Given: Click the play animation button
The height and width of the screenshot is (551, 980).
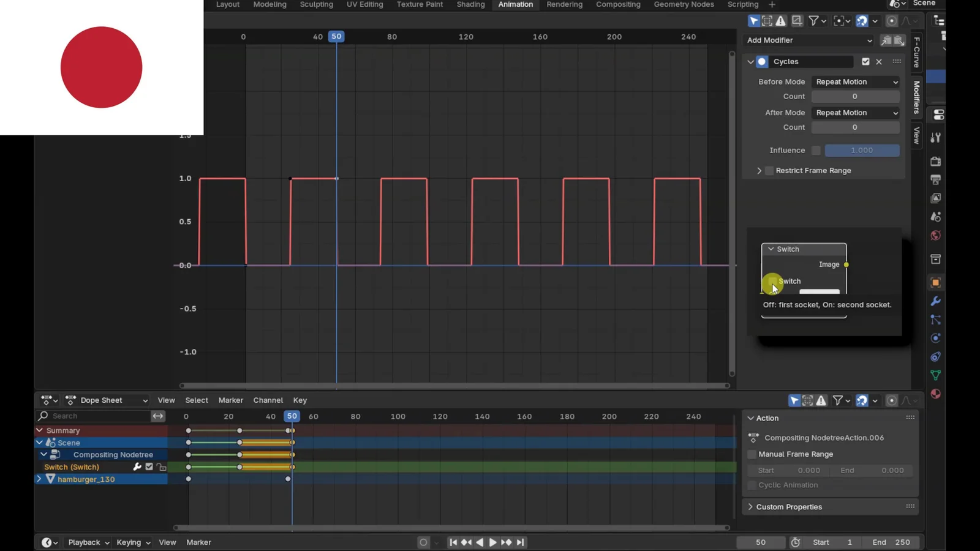Looking at the screenshot, I should 492,542.
